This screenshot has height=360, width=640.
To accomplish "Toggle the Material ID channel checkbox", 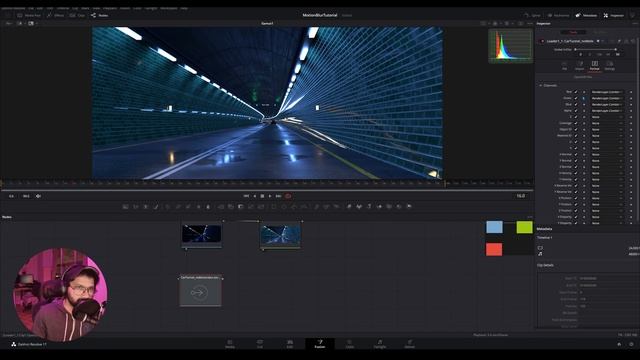I will (576, 136).
